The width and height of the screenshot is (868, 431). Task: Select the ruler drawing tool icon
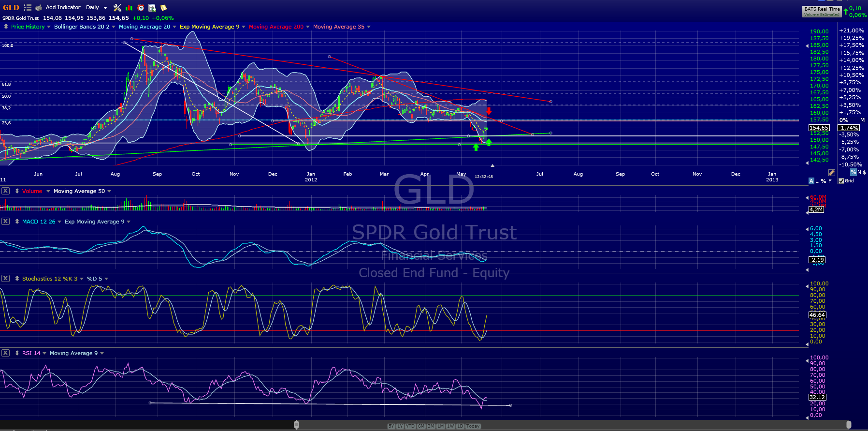[831, 172]
